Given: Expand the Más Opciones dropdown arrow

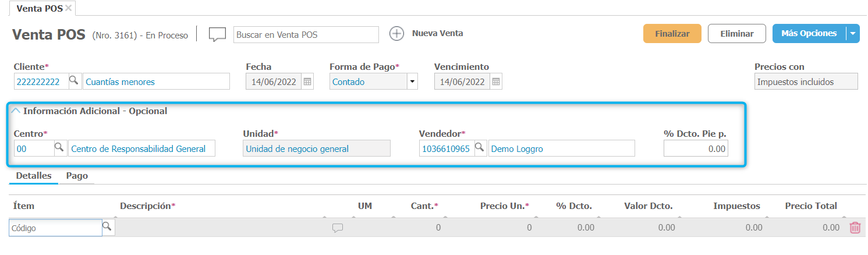Looking at the screenshot, I should click(853, 34).
